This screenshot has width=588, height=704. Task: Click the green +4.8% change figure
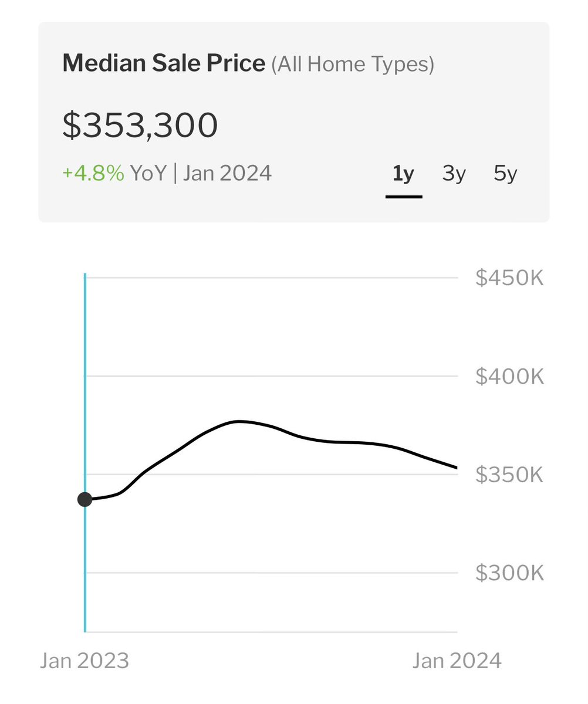click(93, 174)
